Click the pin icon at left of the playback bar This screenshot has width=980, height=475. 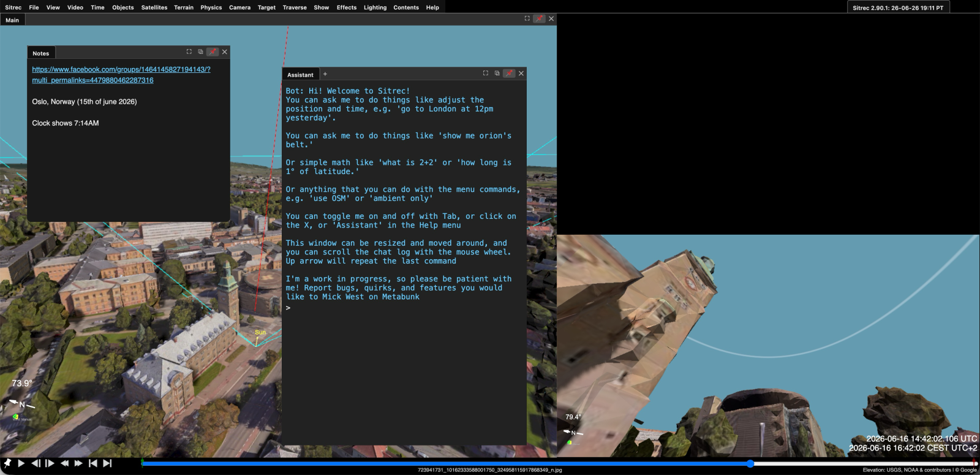(x=7, y=463)
